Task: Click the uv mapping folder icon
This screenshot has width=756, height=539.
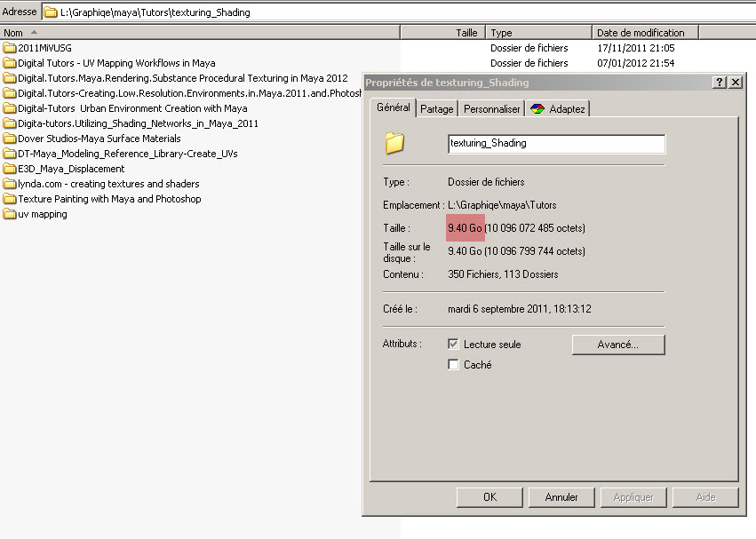Action: point(9,214)
